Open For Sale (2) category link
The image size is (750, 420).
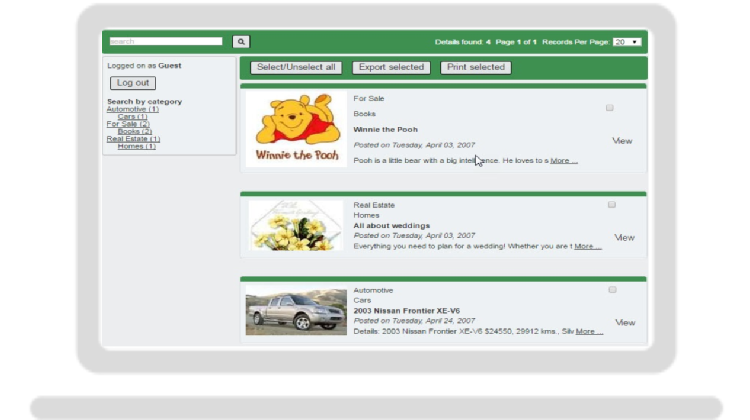coord(128,124)
